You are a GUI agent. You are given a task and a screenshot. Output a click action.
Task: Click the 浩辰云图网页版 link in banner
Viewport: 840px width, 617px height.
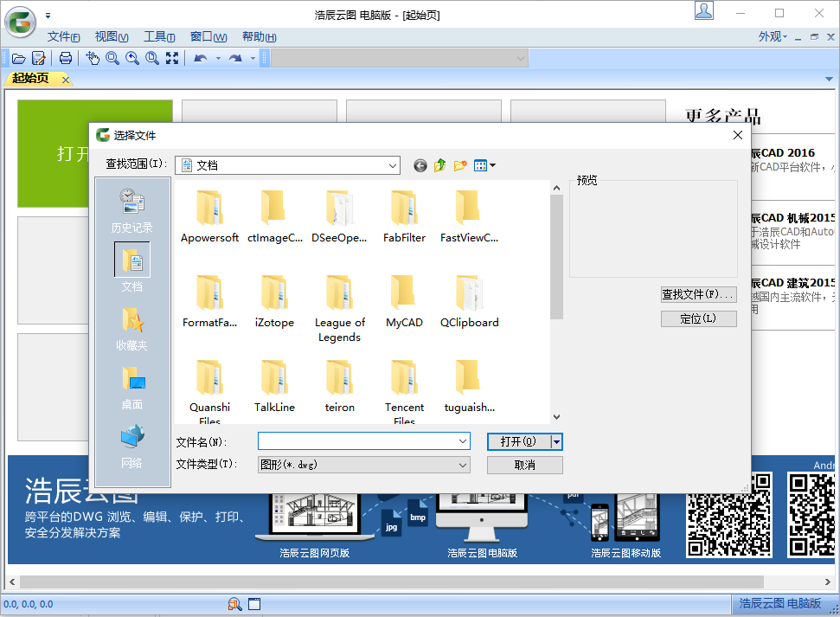[315, 553]
